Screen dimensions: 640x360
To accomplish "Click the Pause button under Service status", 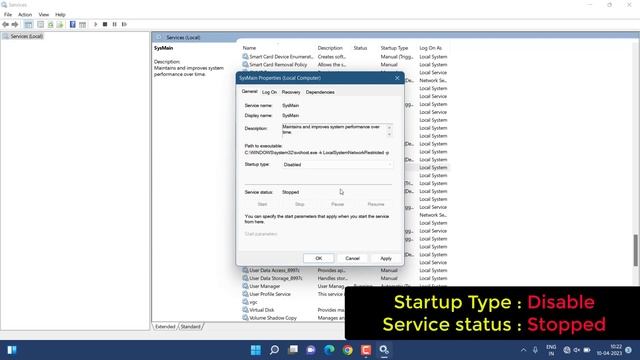I will 337,204.
